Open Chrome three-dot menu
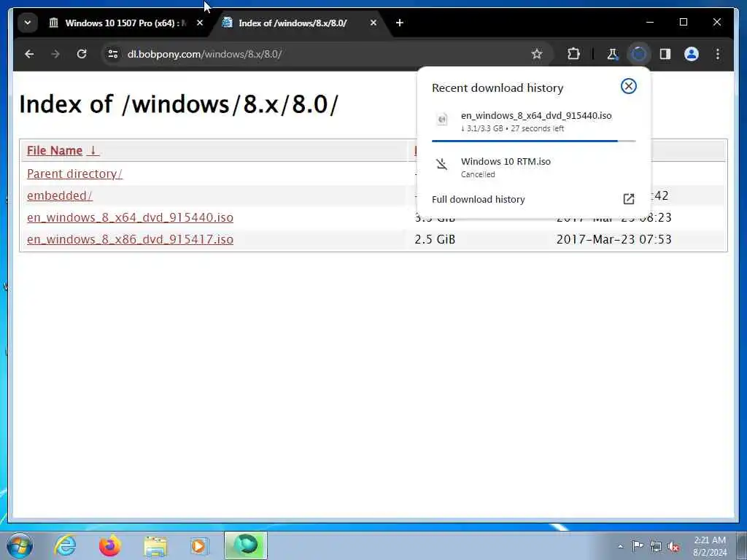 [x=718, y=54]
